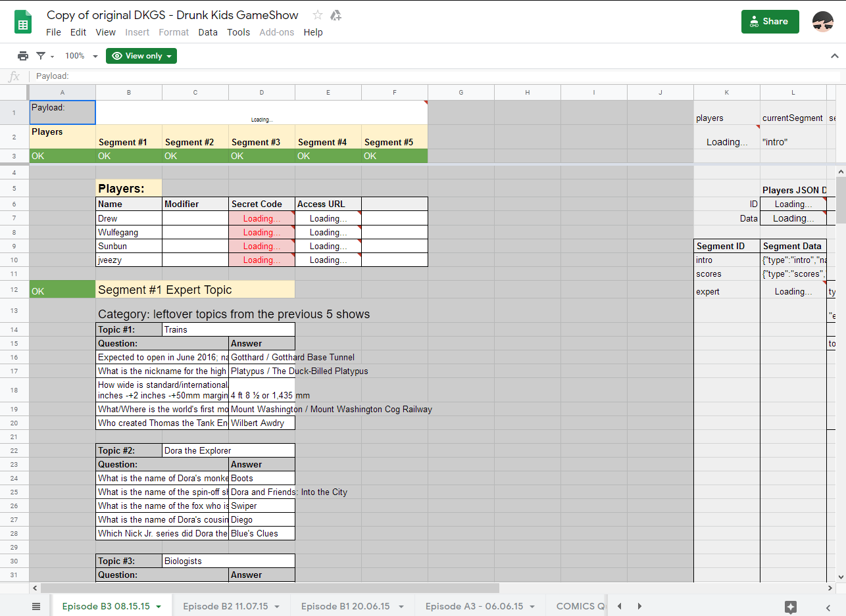Select the Payload: cell A1

click(62, 112)
